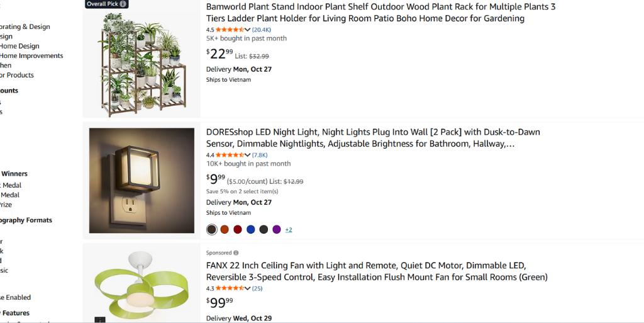644x323 pixels.
Task: Open the 7.8K reviews link
Action: (x=260, y=155)
